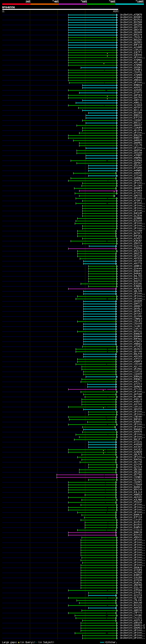Select the UniRef100_B9GKR3 entry

(131, 429)
